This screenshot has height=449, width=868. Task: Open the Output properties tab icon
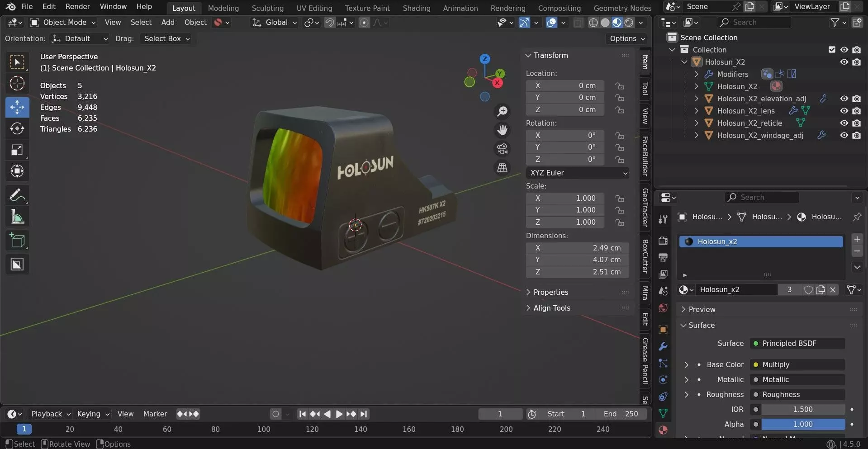tap(663, 257)
